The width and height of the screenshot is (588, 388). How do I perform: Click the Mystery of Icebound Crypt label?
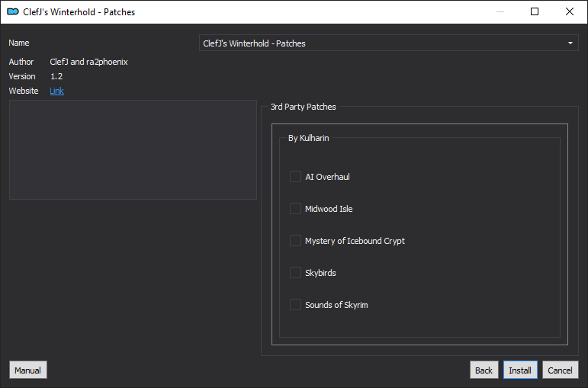[355, 241]
